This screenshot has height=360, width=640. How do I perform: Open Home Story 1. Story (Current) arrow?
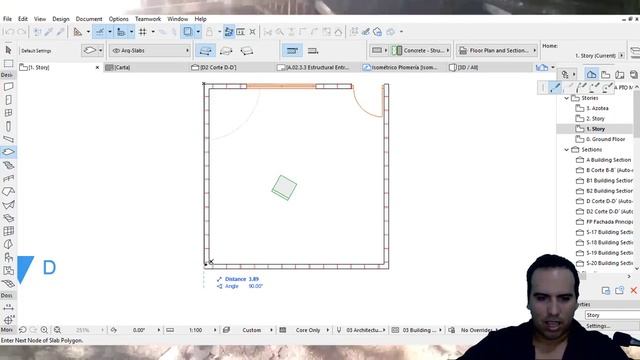tap(621, 56)
